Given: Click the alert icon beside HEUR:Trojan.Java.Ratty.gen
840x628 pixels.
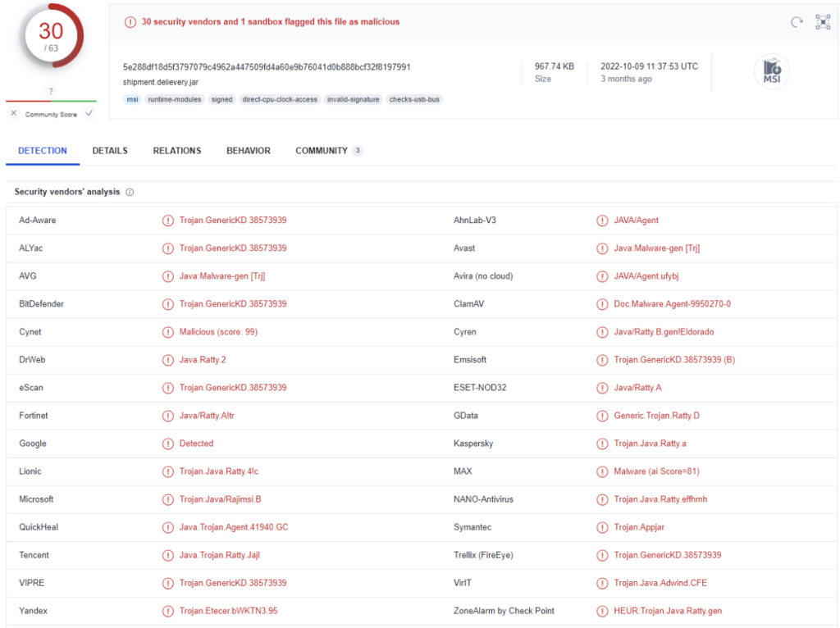Looking at the screenshot, I should tap(602, 611).
